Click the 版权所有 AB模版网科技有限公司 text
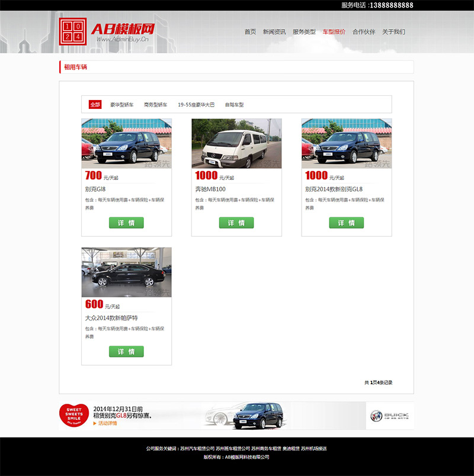The width and height of the screenshot is (474, 476). click(236, 457)
